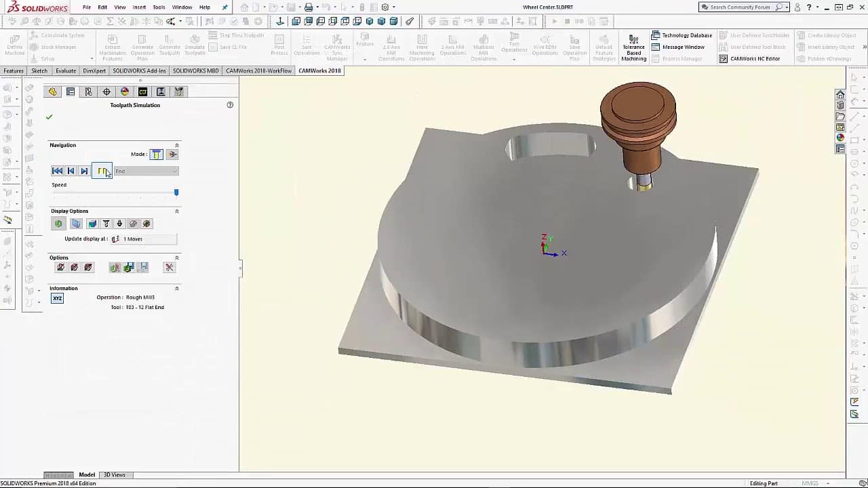Select Tool mode in Navigation
The width and height of the screenshot is (868, 488).
click(x=157, y=155)
